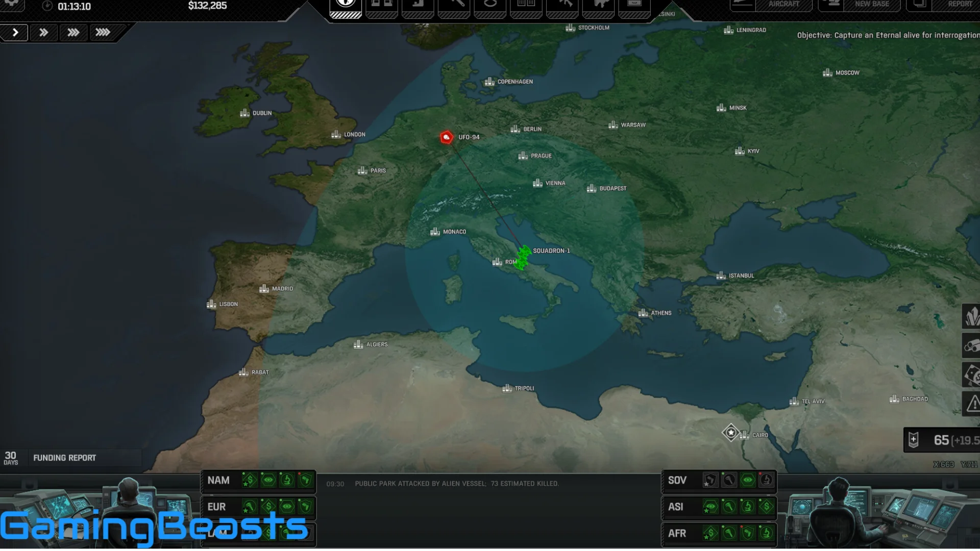Click the ASI dollar funding icon
The width and height of the screenshot is (980, 551).
click(766, 507)
